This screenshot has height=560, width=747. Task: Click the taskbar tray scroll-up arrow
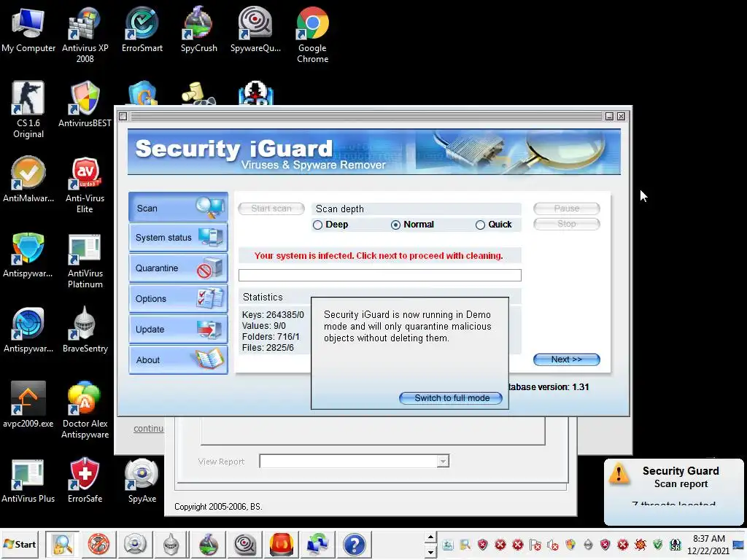click(430, 537)
